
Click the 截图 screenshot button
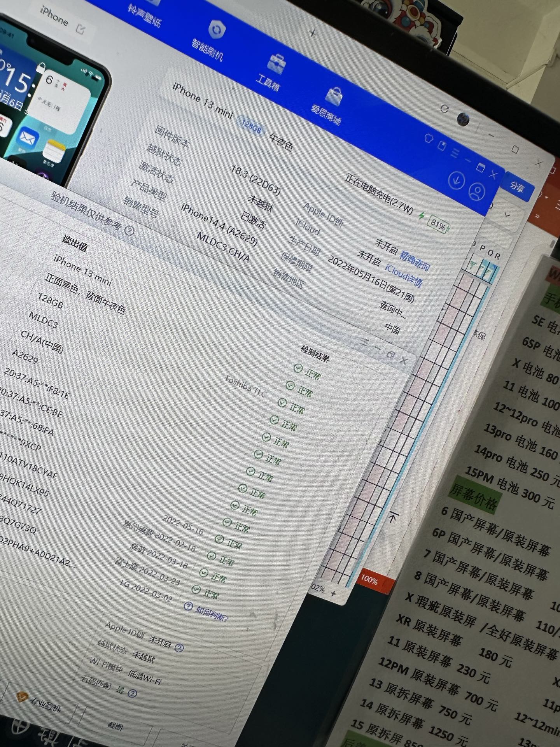pos(115,726)
